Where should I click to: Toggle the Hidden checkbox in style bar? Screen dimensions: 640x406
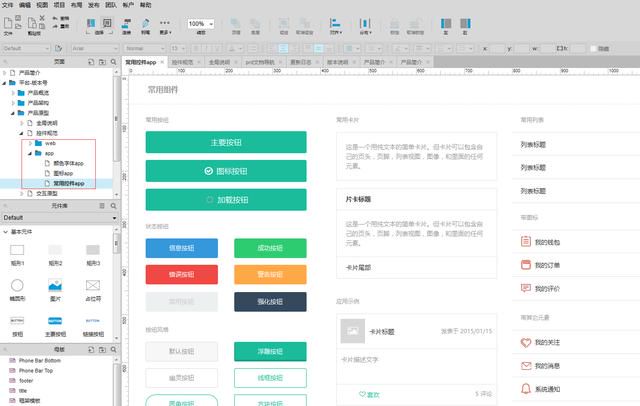(593, 49)
